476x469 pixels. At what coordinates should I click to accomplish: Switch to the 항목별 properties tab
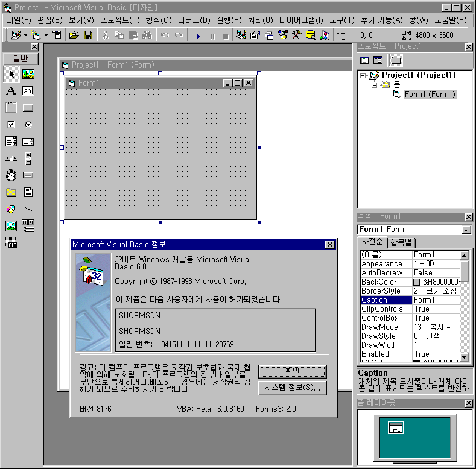(x=401, y=242)
